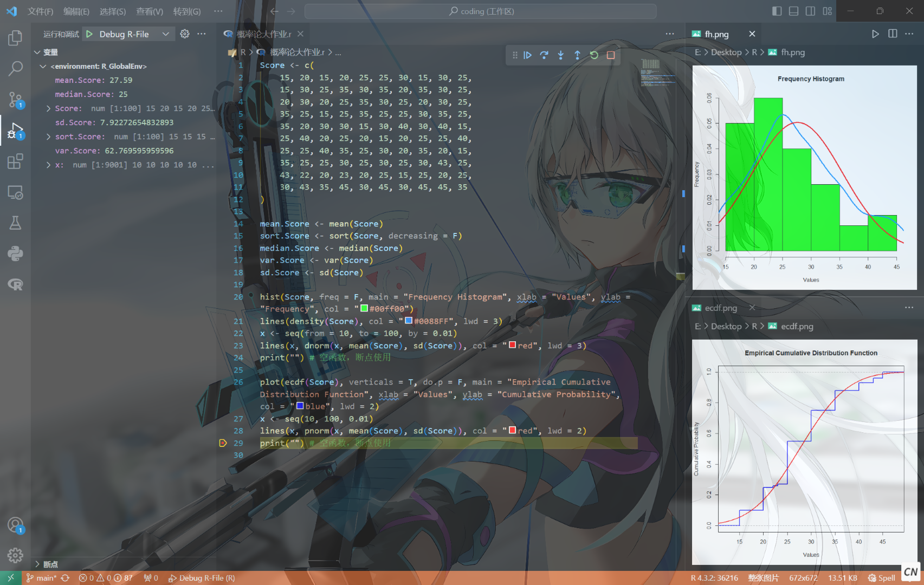The image size is (924, 585).
Task: Start debugging with green play arrow
Action: (89, 34)
